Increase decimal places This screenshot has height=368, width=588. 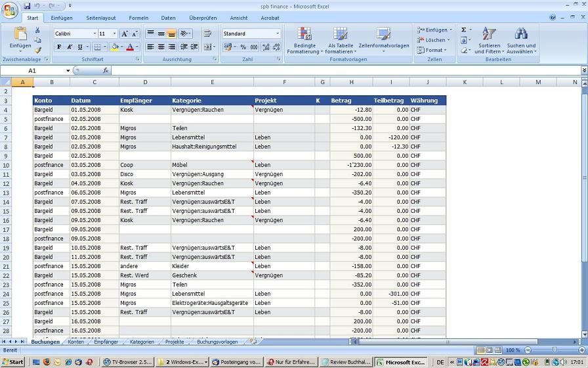(x=266, y=47)
